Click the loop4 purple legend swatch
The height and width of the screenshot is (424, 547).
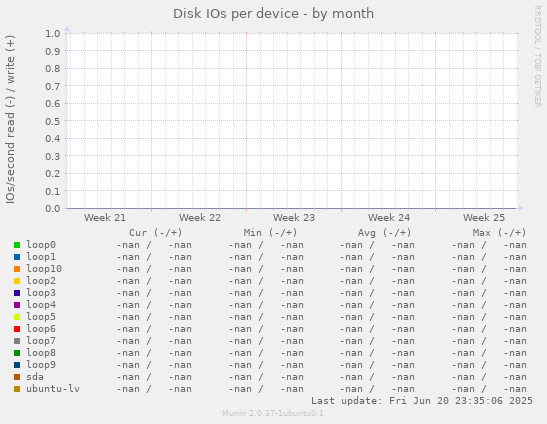(x=17, y=305)
